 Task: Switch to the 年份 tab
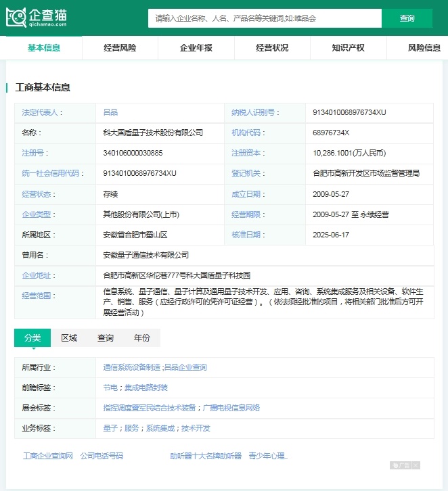pos(142,338)
